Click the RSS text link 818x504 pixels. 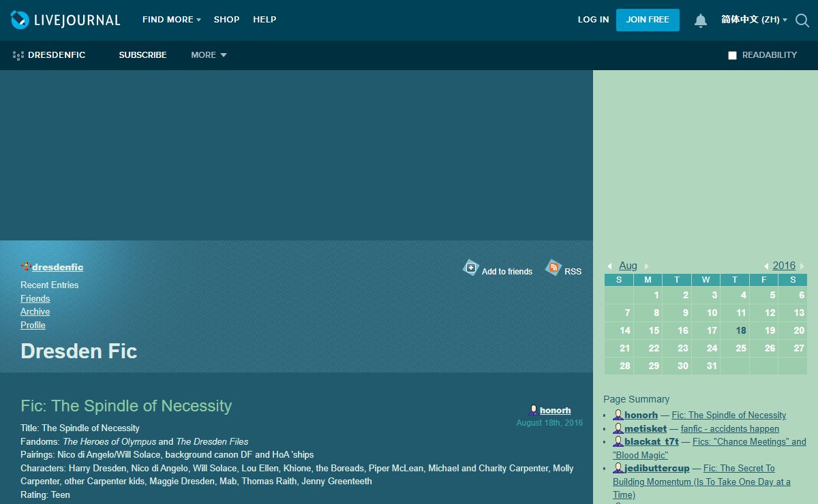point(573,271)
